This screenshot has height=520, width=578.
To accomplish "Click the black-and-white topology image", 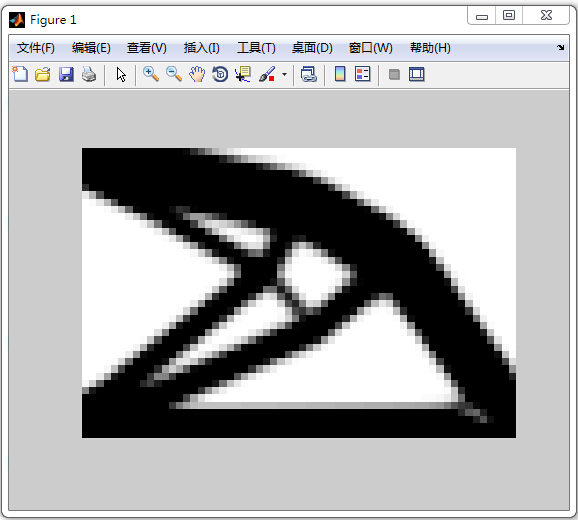I will pos(299,293).
